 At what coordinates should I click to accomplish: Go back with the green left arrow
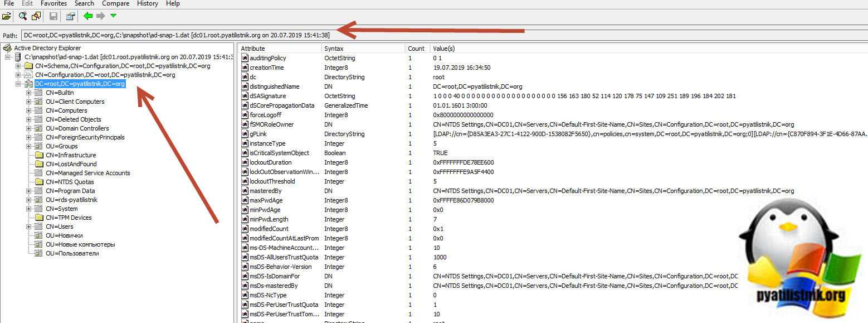[x=88, y=16]
